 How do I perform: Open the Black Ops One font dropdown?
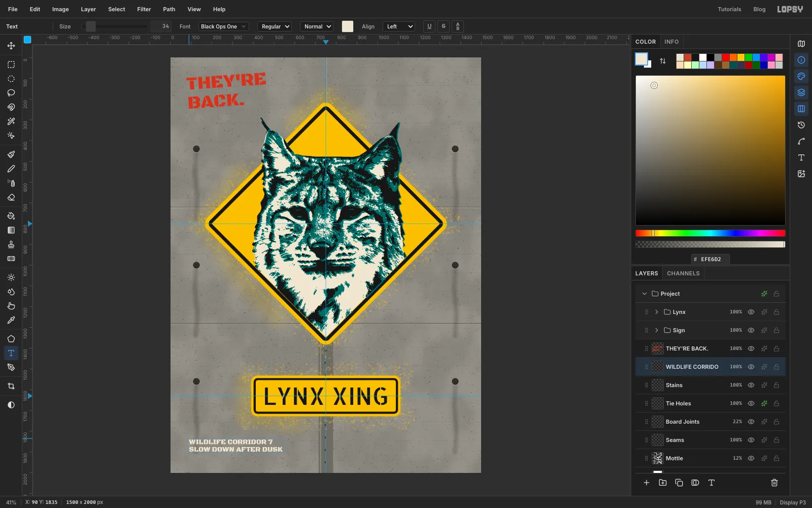[x=223, y=26]
